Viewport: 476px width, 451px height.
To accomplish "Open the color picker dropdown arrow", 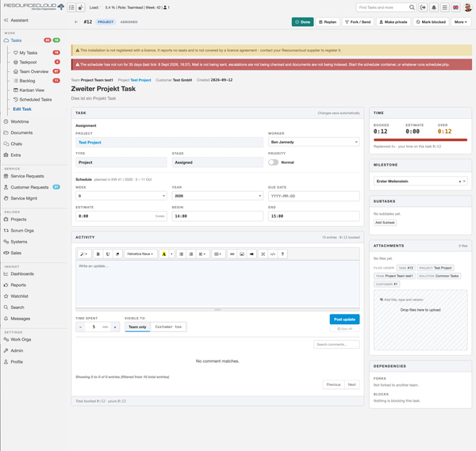I will click(172, 254).
